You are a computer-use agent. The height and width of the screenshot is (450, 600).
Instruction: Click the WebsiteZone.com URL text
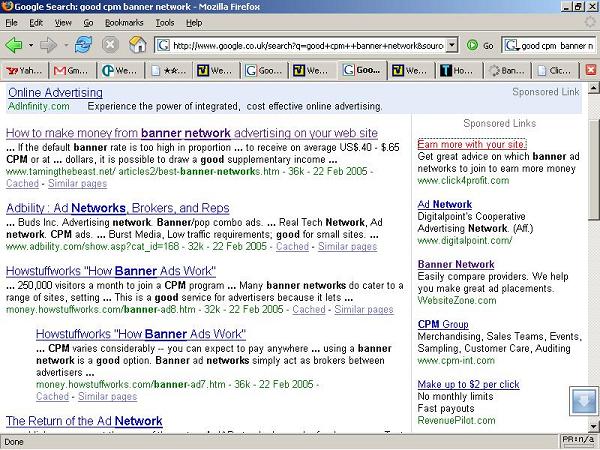click(x=457, y=301)
